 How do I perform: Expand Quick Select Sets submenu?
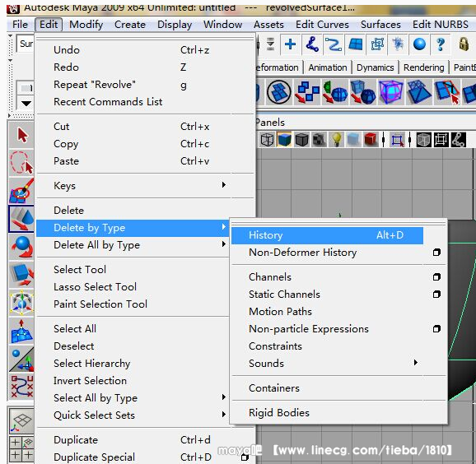coord(224,415)
